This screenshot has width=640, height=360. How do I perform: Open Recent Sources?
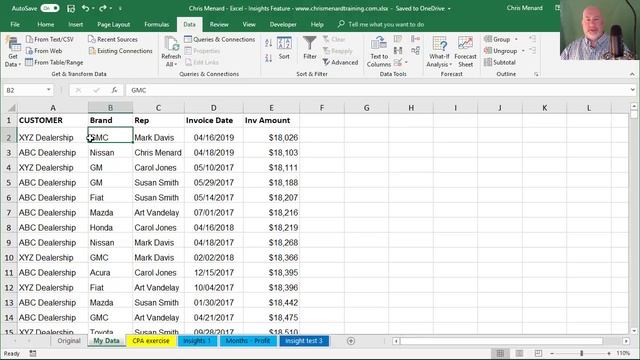tap(113, 39)
